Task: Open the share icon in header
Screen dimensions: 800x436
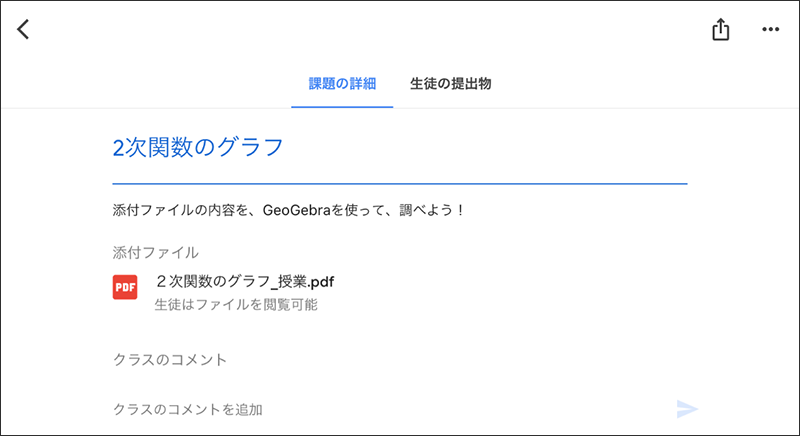Action: click(x=721, y=30)
